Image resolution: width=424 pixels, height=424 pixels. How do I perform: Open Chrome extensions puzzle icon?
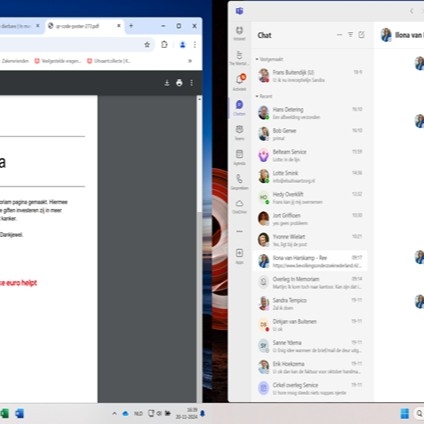click(164, 45)
